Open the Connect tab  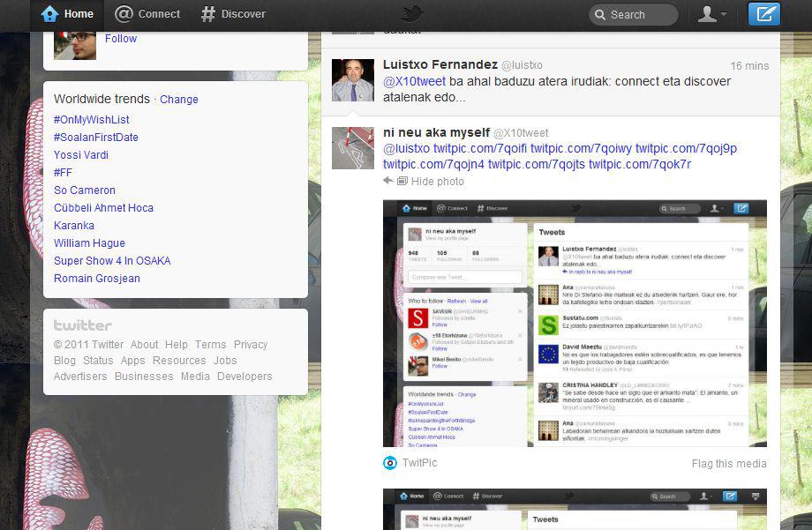coord(147,14)
